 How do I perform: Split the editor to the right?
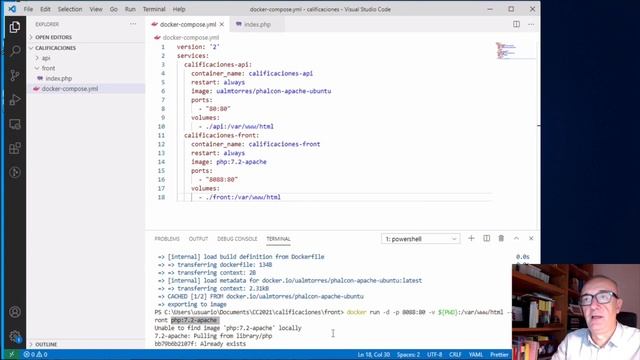[x=516, y=24]
